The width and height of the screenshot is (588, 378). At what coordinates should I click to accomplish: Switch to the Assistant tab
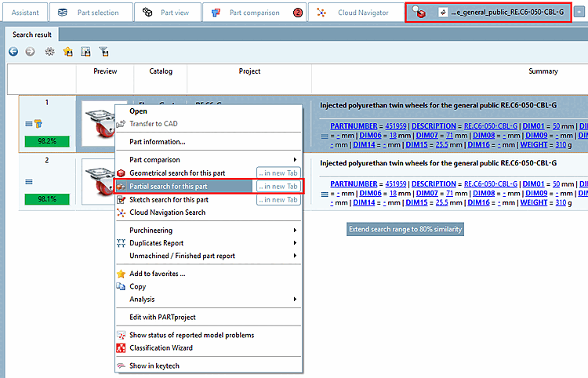click(25, 13)
